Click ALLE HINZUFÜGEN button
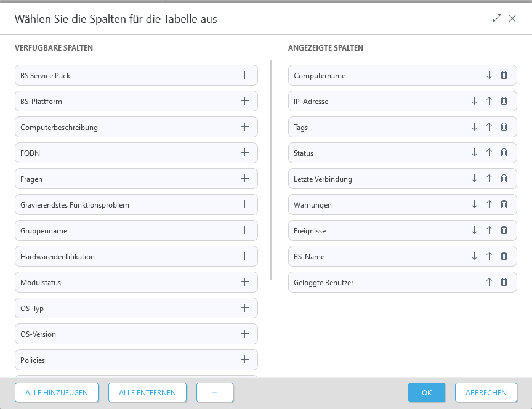Viewport: 532px width, 409px height. coord(57,393)
